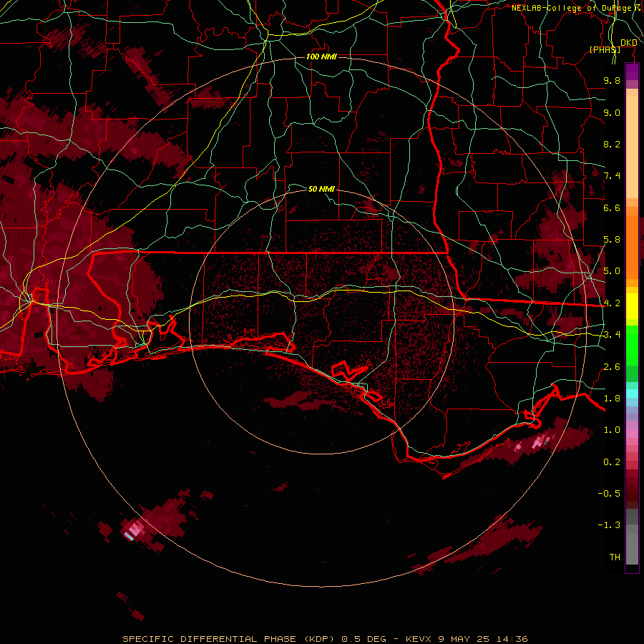Select the yellow band of the color scale
This screenshot has height=644, width=644.
pos(632,306)
